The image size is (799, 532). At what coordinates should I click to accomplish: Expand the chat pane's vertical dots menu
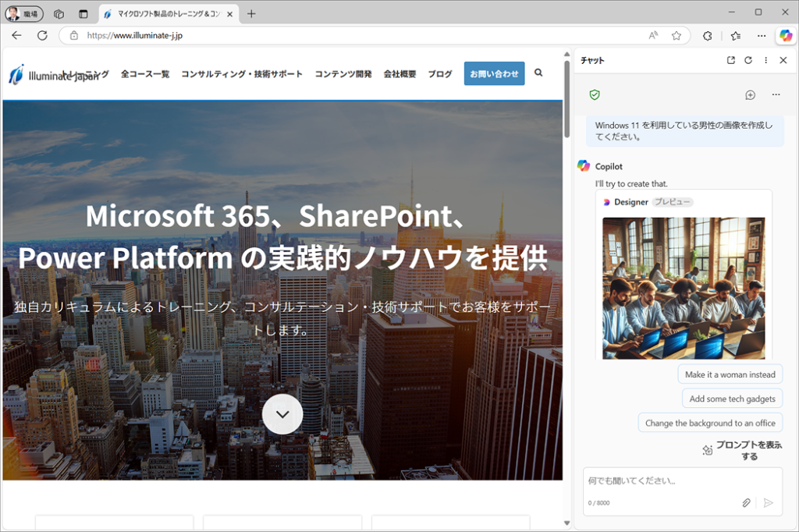click(766, 60)
